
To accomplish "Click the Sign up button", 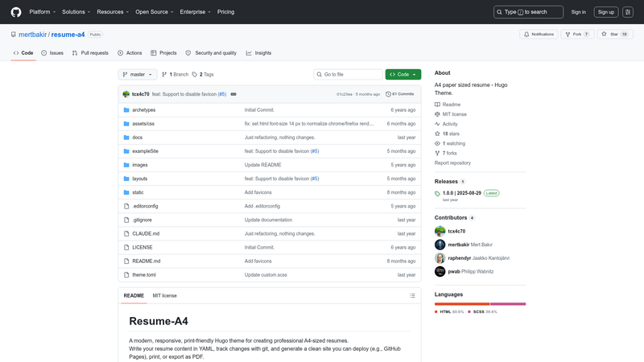I will pos(606,12).
